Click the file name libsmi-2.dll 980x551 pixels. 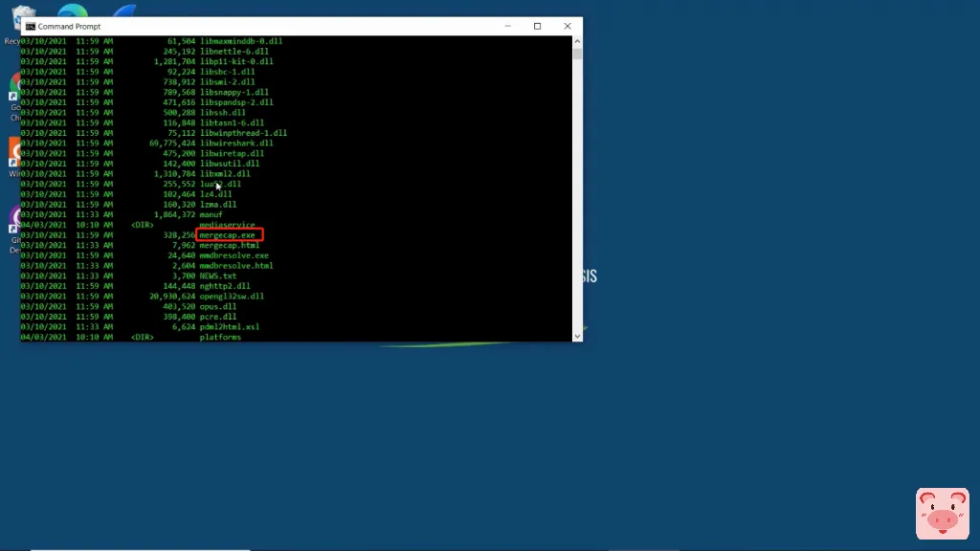click(228, 82)
